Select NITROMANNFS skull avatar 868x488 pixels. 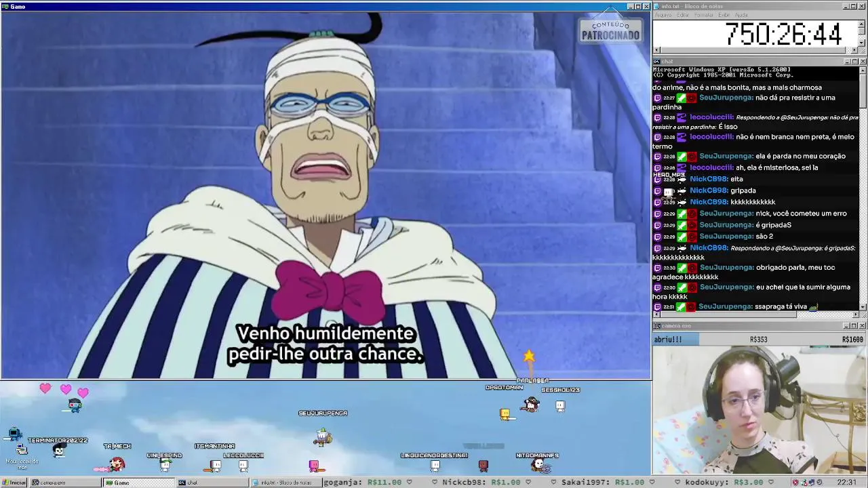538,465
